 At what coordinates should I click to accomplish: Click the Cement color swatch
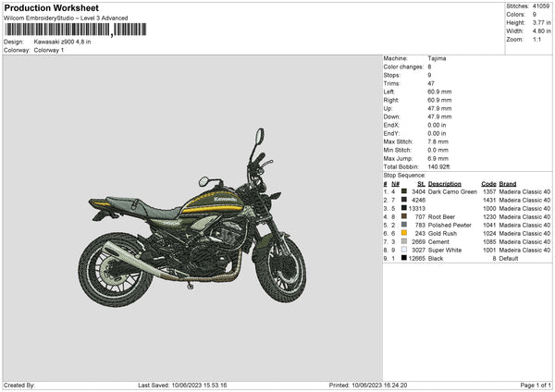click(x=404, y=241)
